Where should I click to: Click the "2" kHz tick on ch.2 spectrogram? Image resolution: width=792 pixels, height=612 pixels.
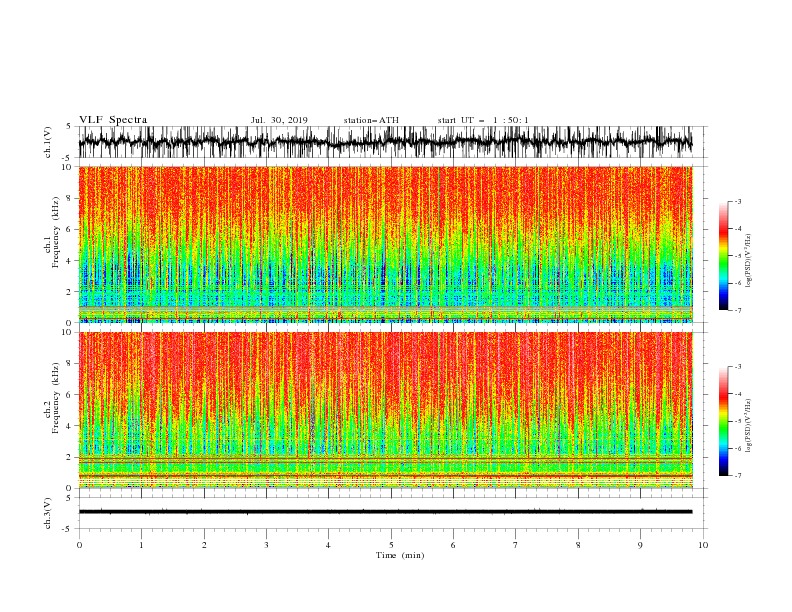(x=69, y=457)
